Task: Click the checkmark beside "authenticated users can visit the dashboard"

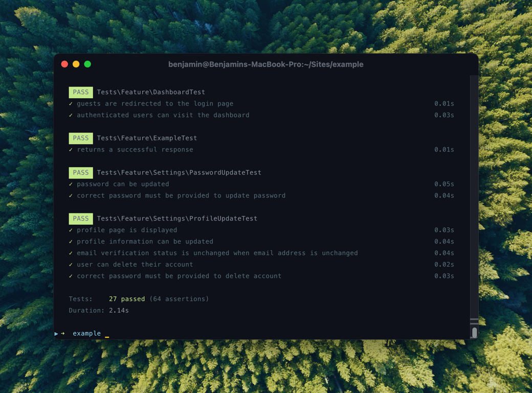Action: pos(71,115)
